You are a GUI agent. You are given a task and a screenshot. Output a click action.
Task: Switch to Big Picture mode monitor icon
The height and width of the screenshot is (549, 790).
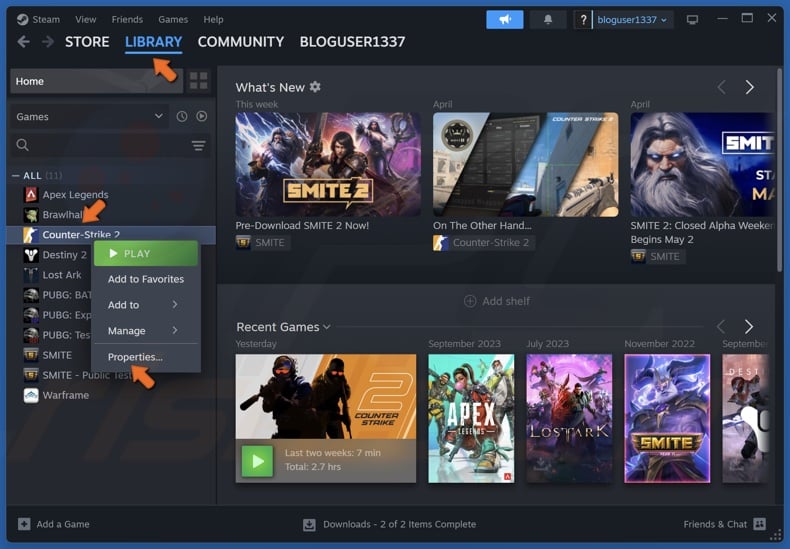[692, 20]
